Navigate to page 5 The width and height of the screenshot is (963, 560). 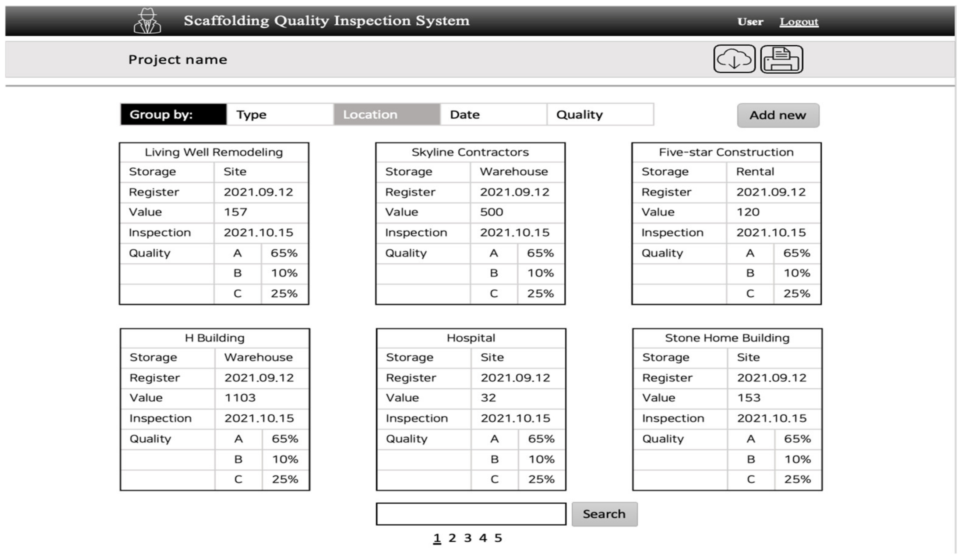[x=498, y=538]
